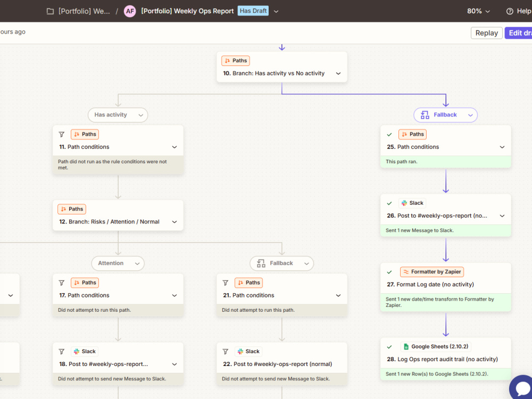Open the Help menu
This screenshot has width=532, height=399.
tap(519, 11)
